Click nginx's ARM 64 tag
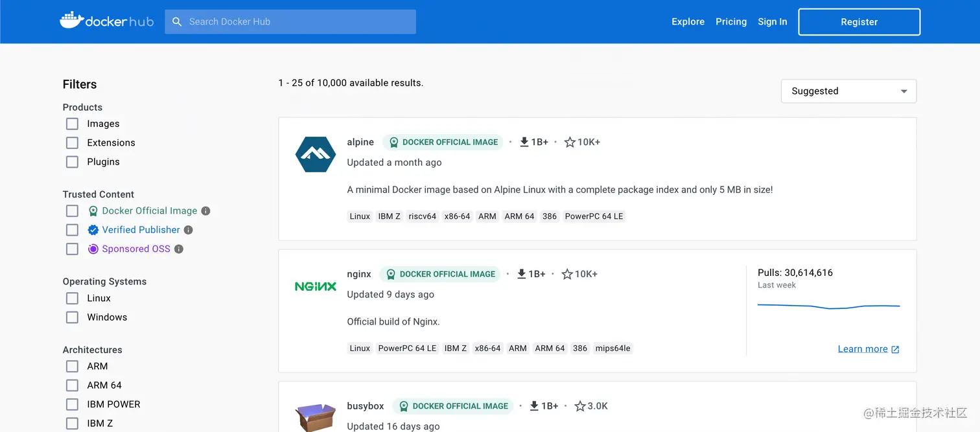Image resolution: width=980 pixels, height=432 pixels. coord(550,348)
